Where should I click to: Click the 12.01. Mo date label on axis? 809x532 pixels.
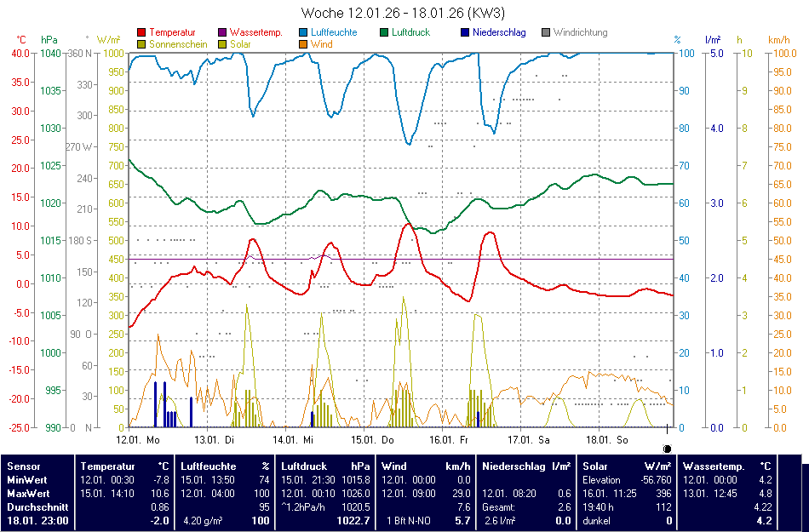click(138, 440)
